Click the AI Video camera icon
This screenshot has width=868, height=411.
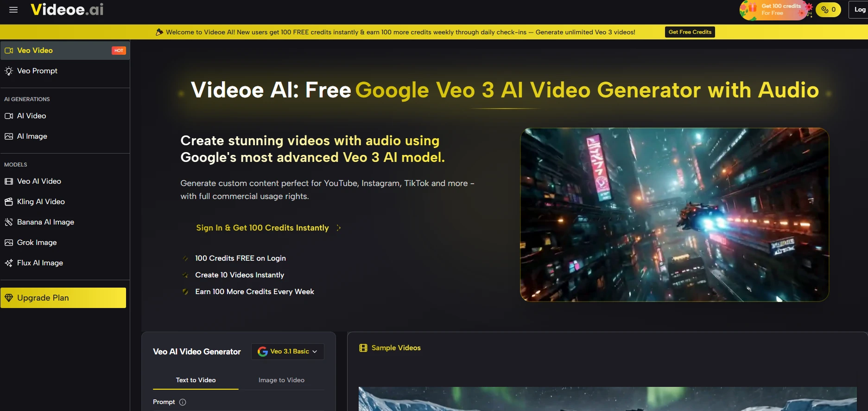pos(9,116)
